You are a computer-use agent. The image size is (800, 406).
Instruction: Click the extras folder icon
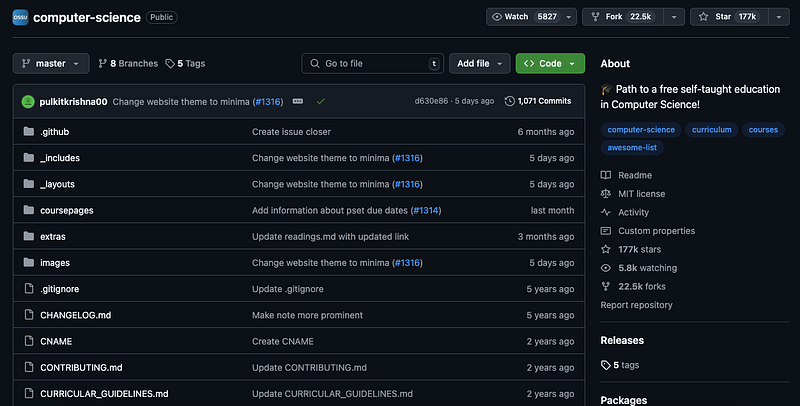(29, 236)
